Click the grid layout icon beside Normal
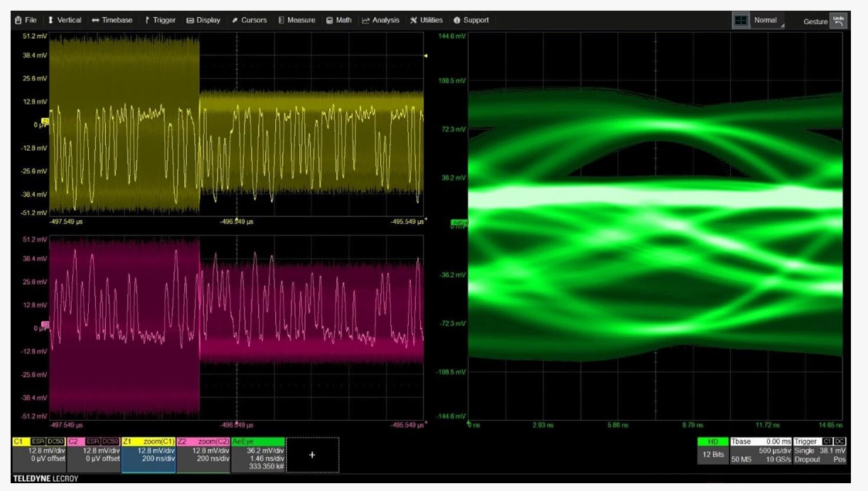Screen dimensions: 868x491 (x=741, y=21)
